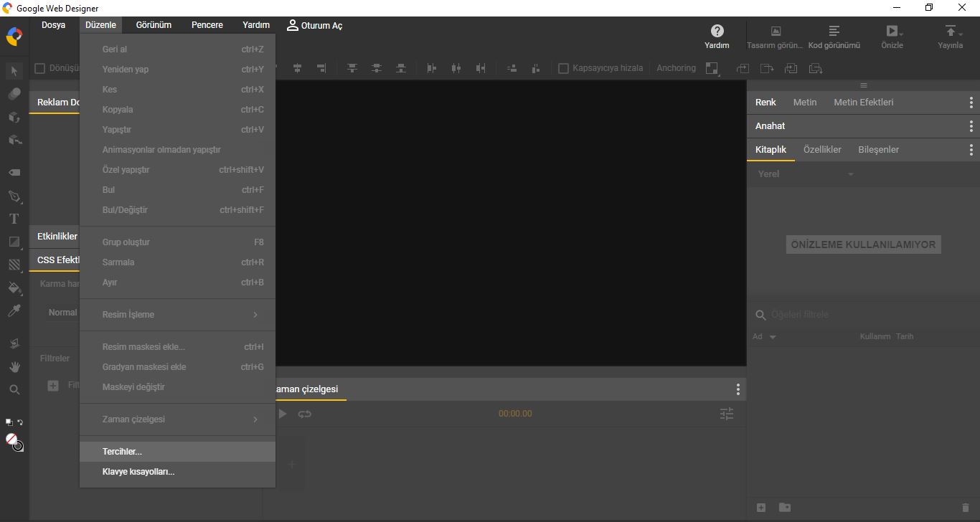980x522 pixels.
Task: Click the timeline settings sliders icon
Action: coord(727,414)
